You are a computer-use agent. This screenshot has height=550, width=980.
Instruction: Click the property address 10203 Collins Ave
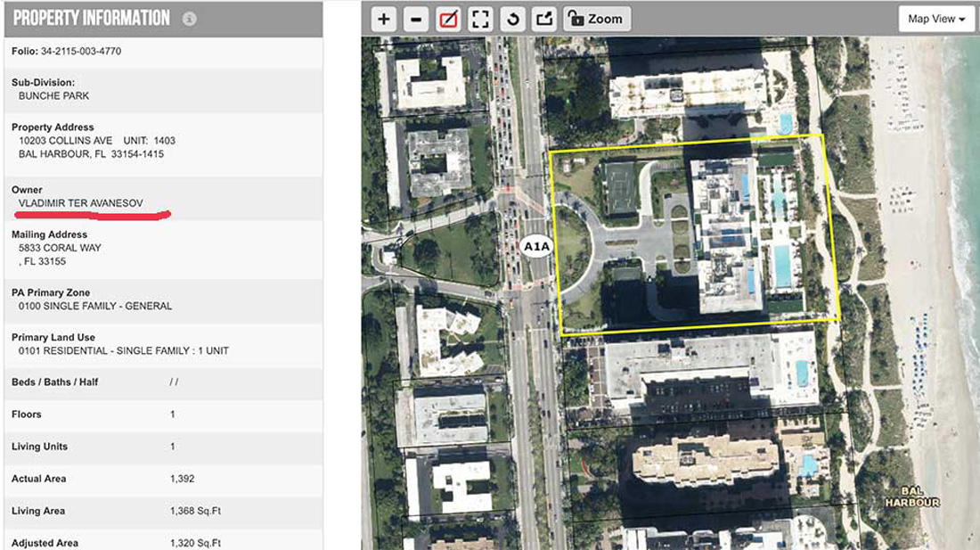[66, 141]
